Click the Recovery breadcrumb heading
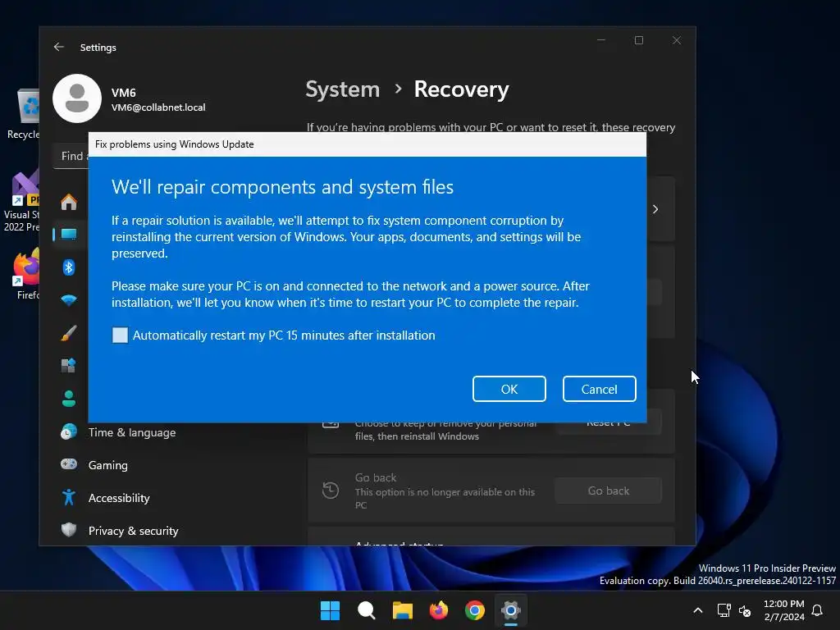840x630 pixels. [x=461, y=89]
